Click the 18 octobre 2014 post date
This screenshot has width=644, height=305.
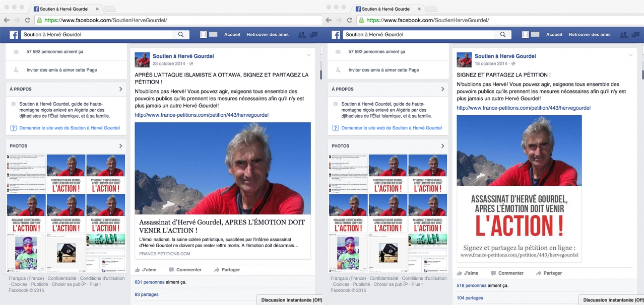pos(491,64)
